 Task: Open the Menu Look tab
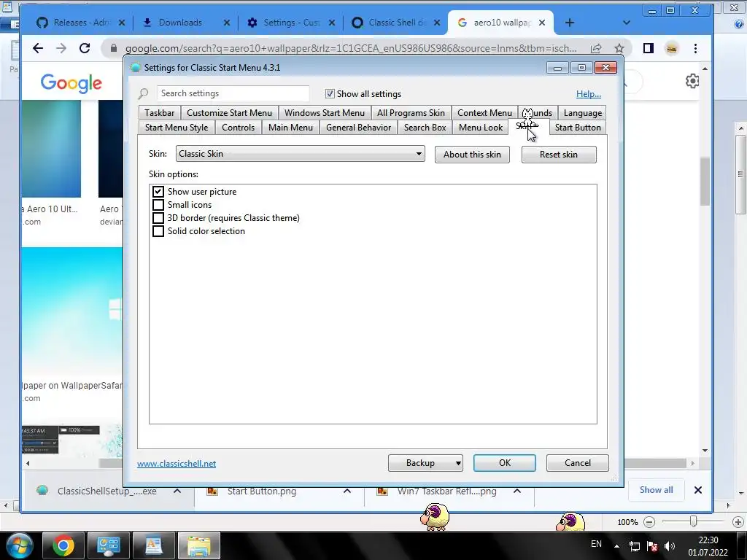click(x=481, y=127)
